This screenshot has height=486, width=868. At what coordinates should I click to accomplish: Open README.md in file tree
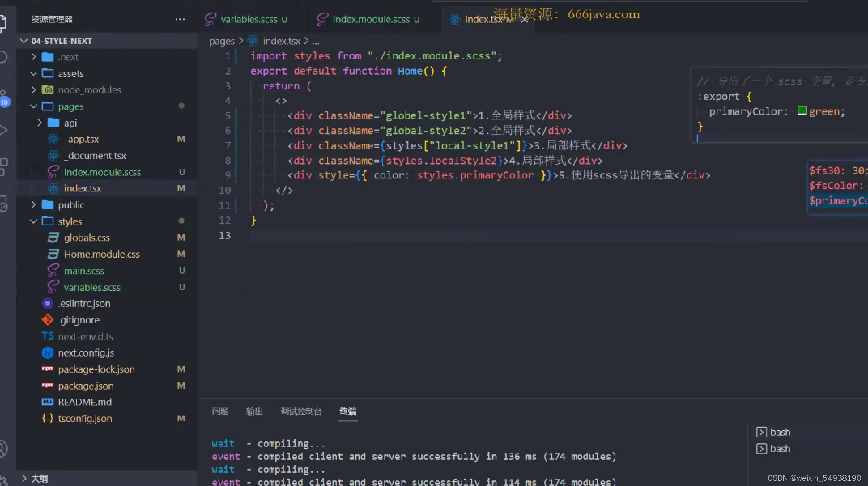(x=107, y=402)
